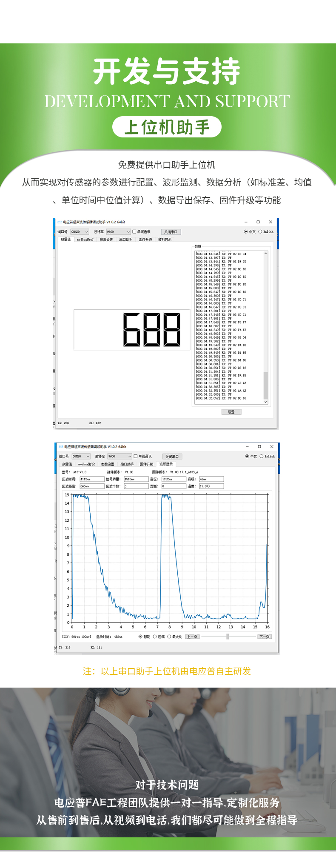This screenshot has width=336, height=868.
Task: Click the data log scrollbar thumb
Action: (x=266, y=385)
